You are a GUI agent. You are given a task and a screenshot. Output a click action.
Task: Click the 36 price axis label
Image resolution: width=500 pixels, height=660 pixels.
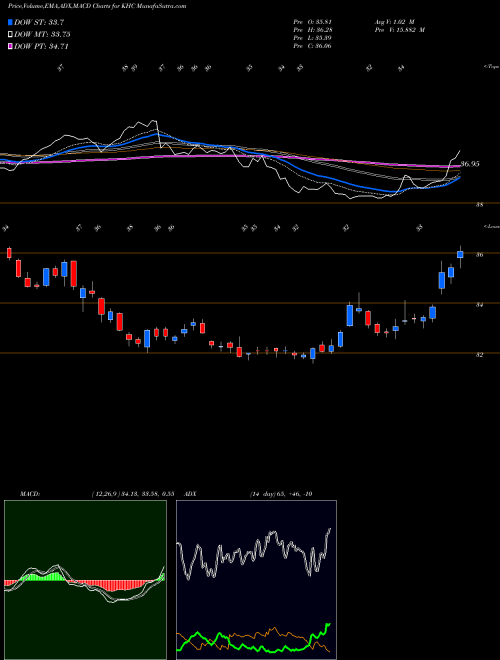tap(479, 255)
